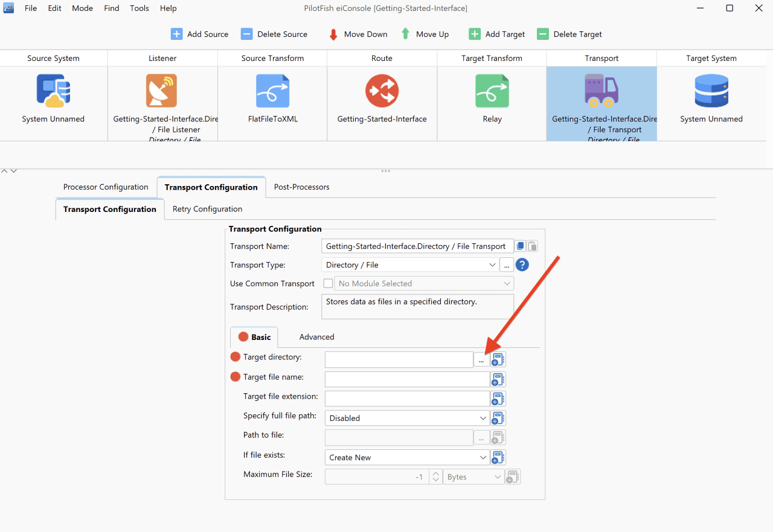773x532 pixels.
Task: Click the Target System column header
Action: coord(711,58)
